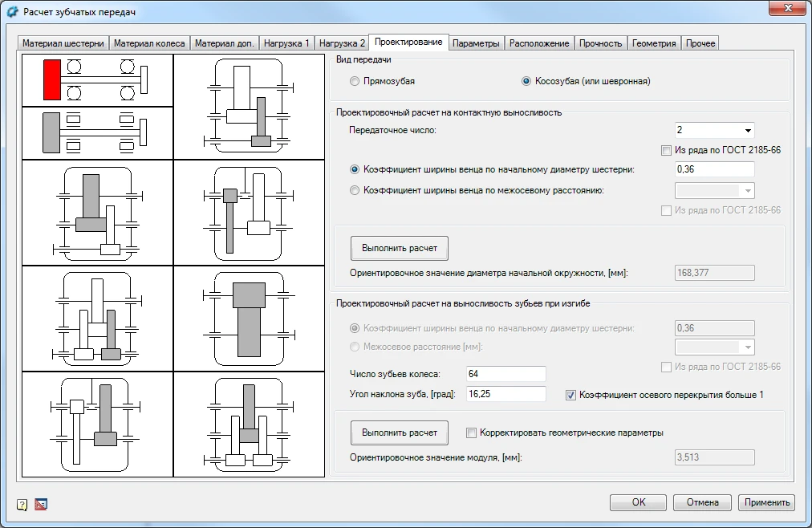The image size is (812, 528).
Task: Choose the single-stage scheme with wide centered gears
Action: (249, 317)
